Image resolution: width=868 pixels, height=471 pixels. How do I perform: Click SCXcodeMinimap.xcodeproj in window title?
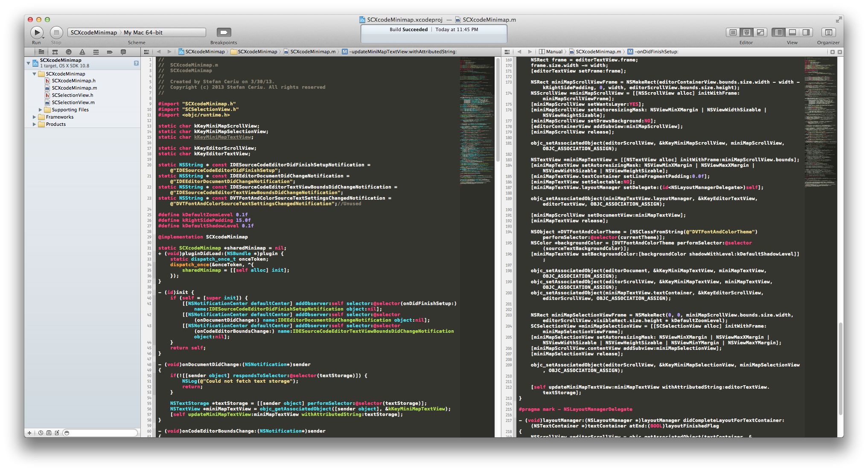[x=401, y=20]
